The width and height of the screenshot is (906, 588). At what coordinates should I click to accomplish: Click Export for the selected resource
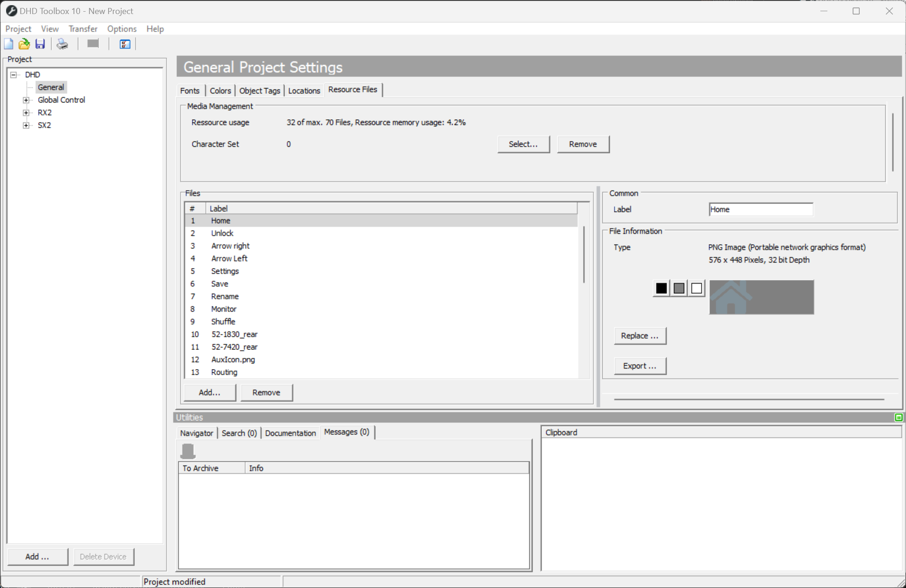tap(639, 365)
